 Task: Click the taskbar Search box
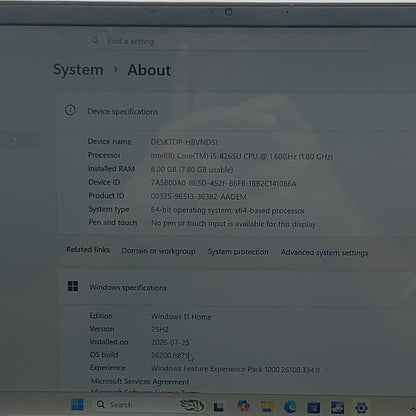pyautogui.click(x=149, y=405)
